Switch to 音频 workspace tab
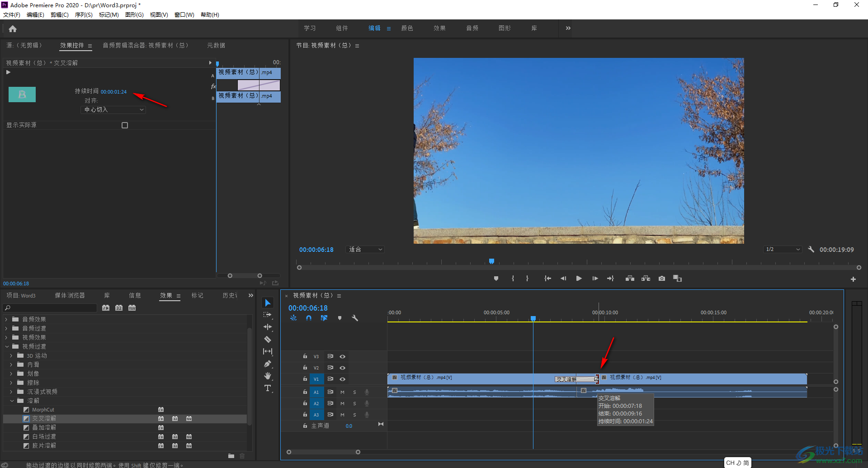Screen dimensions: 868x468 pyautogui.click(x=472, y=28)
